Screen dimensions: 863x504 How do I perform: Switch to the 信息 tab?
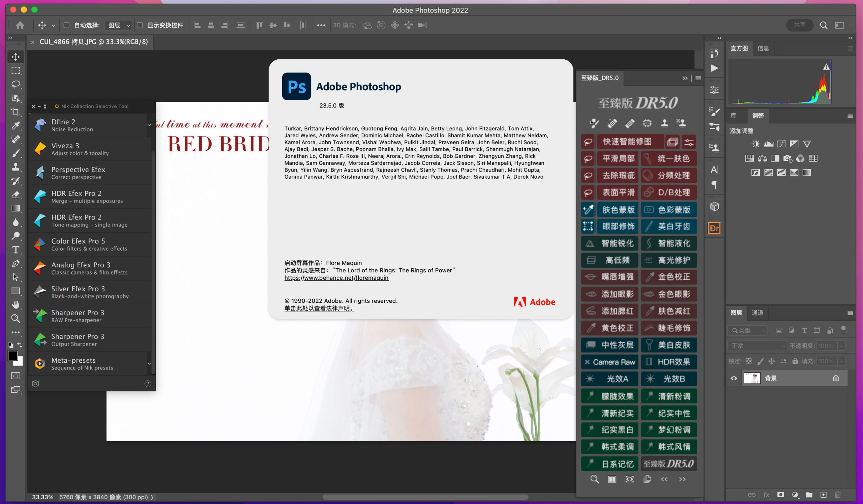(763, 48)
